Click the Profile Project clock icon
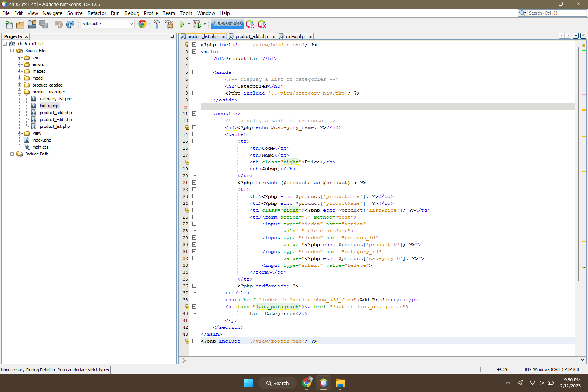The width and height of the screenshot is (588, 392). pyautogui.click(x=250, y=24)
